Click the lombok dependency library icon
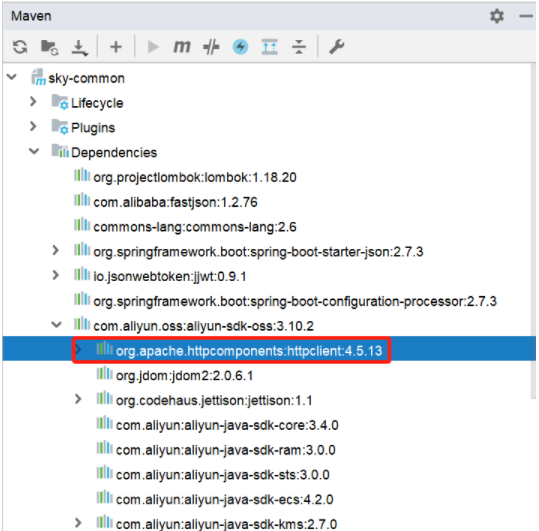Screen dimensions: 539x531 [x=82, y=175]
